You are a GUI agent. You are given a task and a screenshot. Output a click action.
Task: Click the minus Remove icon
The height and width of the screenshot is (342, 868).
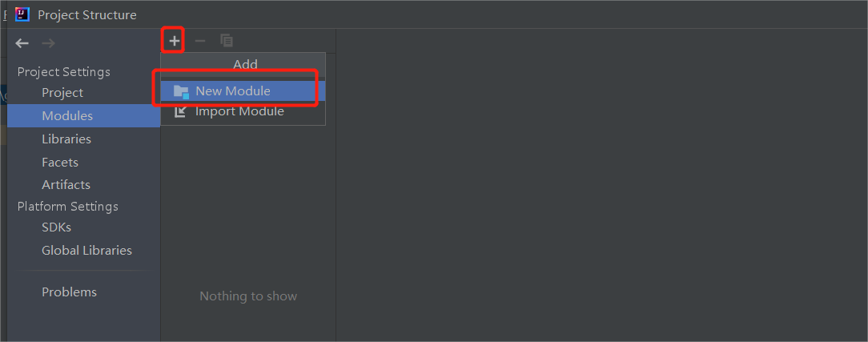[200, 41]
